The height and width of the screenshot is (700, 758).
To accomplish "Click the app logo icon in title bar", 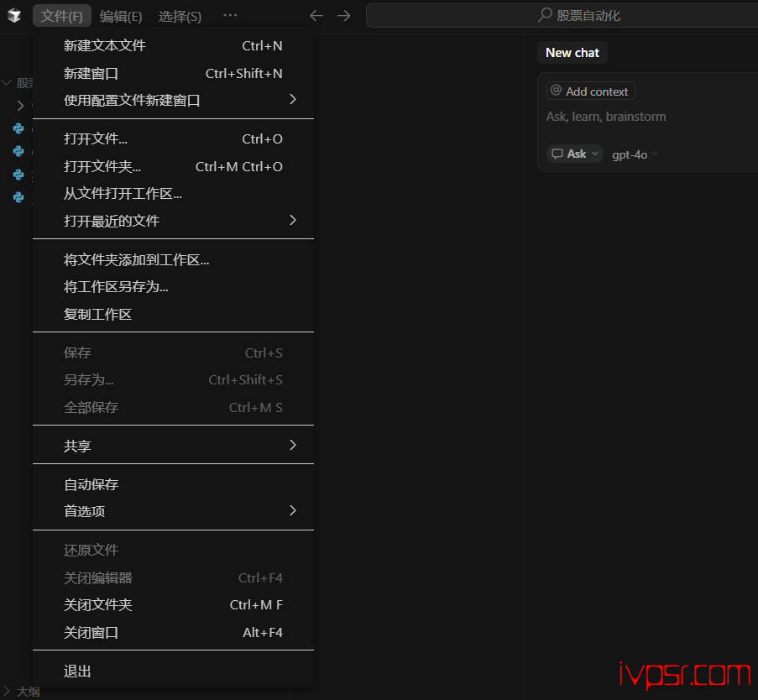I will (14, 16).
